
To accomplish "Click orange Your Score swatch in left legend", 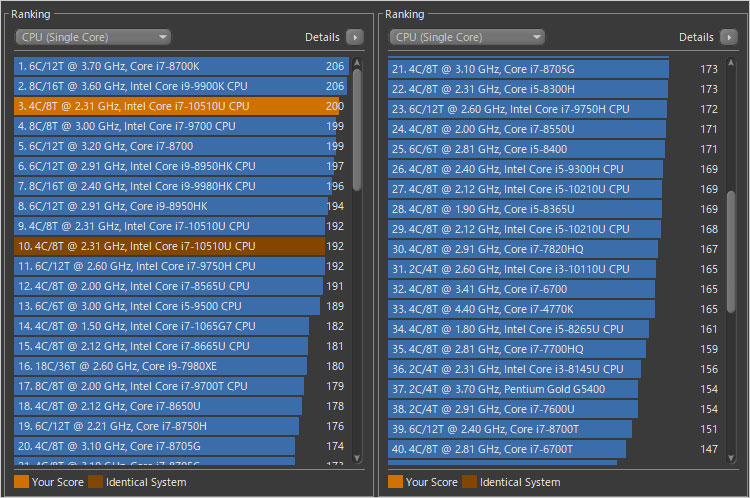I will point(21,482).
